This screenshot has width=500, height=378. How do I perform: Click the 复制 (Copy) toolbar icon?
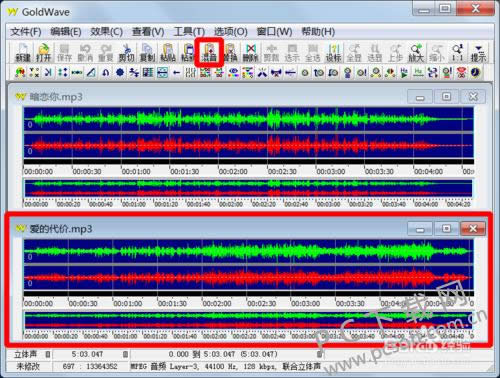[147, 53]
